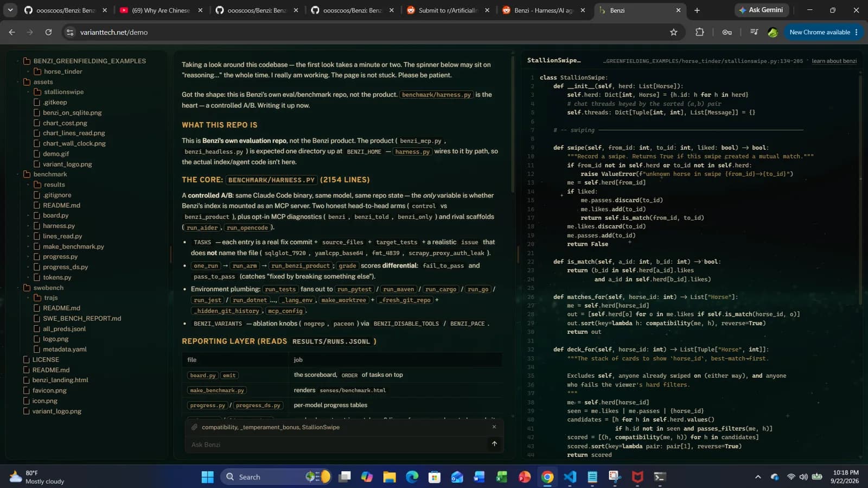Click the Ask Benzi input field
Image resolution: width=868 pixels, height=488 pixels.
[x=337, y=445]
